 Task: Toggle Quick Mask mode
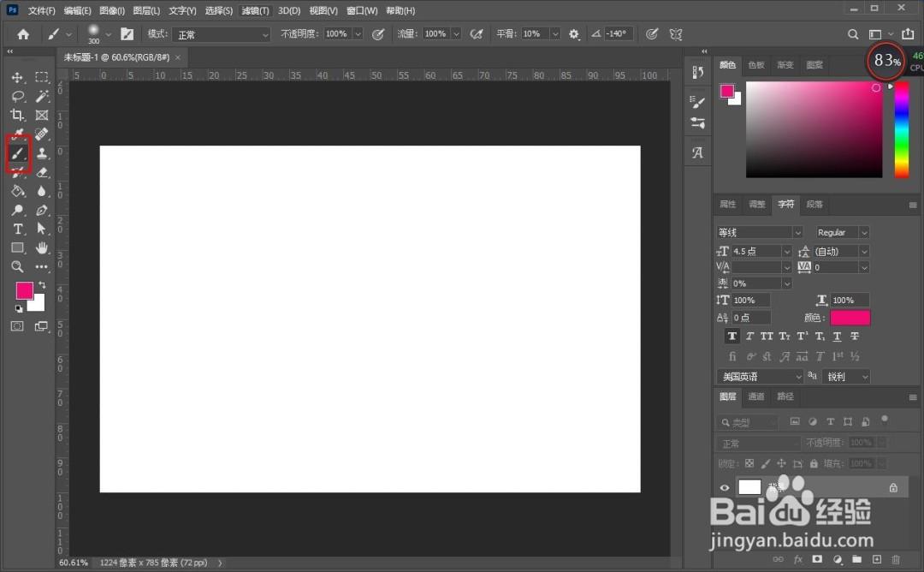click(x=18, y=326)
